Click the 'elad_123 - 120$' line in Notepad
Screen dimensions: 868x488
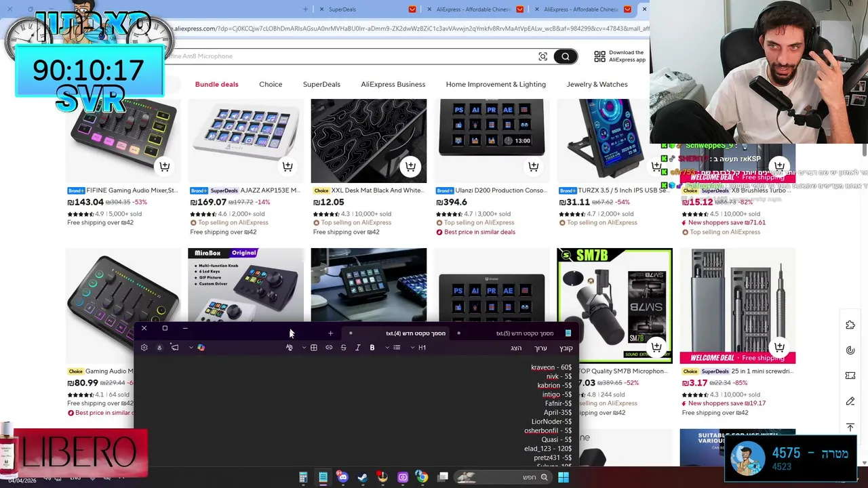click(x=548, y=449)
